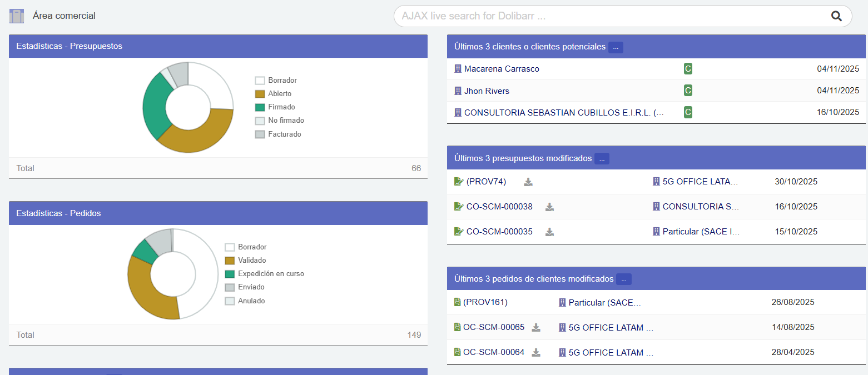Click the Área comercial module icon
The image size is (868, 375).
[16, 16]
